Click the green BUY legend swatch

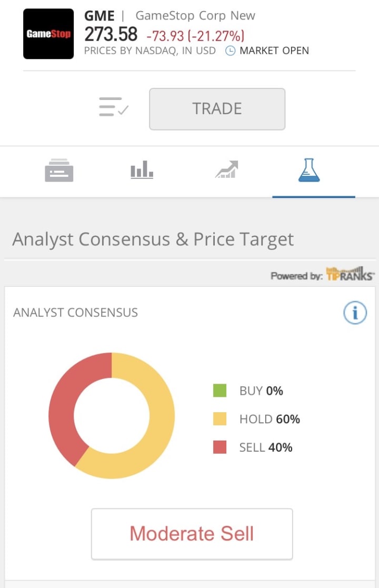(x=220, y=391)
